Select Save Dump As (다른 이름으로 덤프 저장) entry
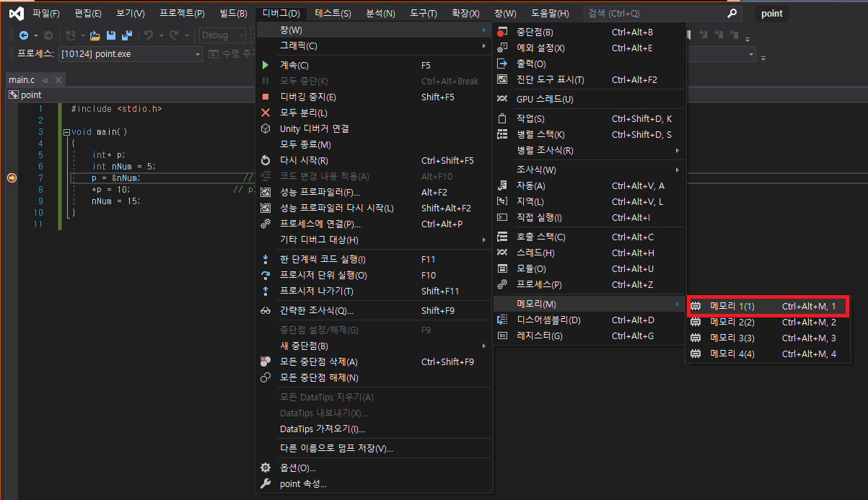 click(374, 448)
